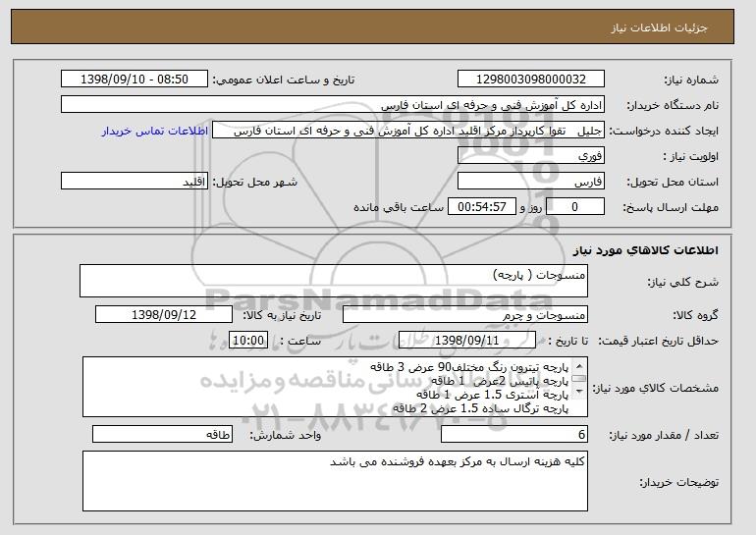
Task: Click the time field 10:00
Action: pos(248,341)
